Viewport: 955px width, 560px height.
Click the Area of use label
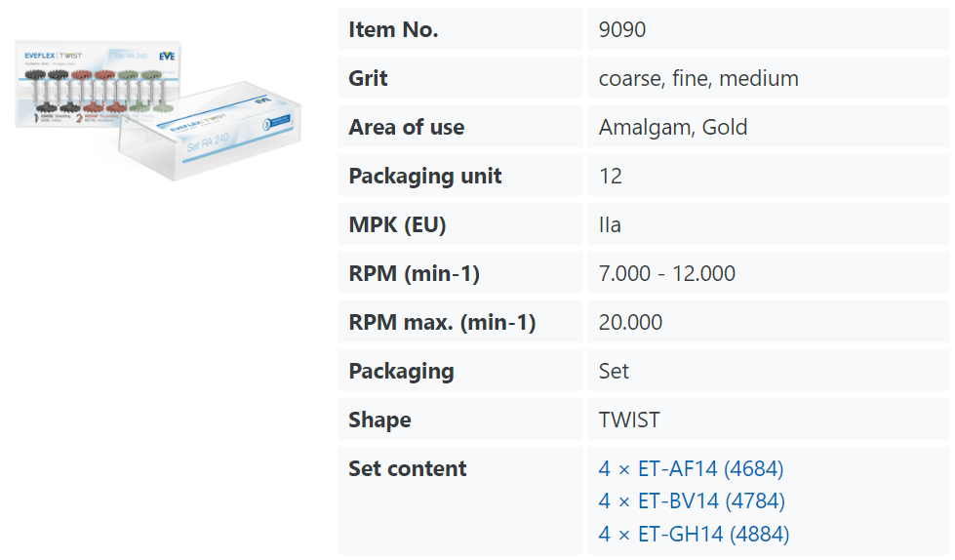coord(406,127)
